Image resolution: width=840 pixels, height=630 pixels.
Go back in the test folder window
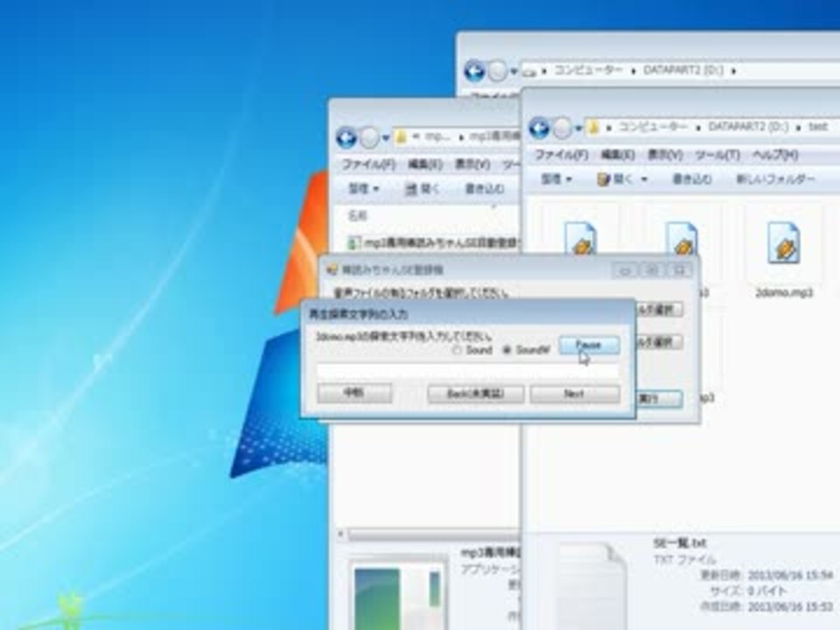[x=540, y=128]
